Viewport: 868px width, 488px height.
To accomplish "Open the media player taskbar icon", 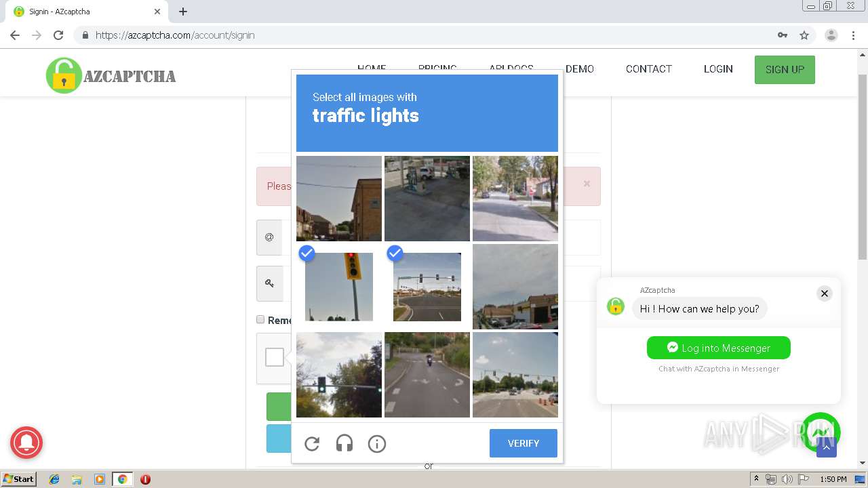I will (99, 479).
